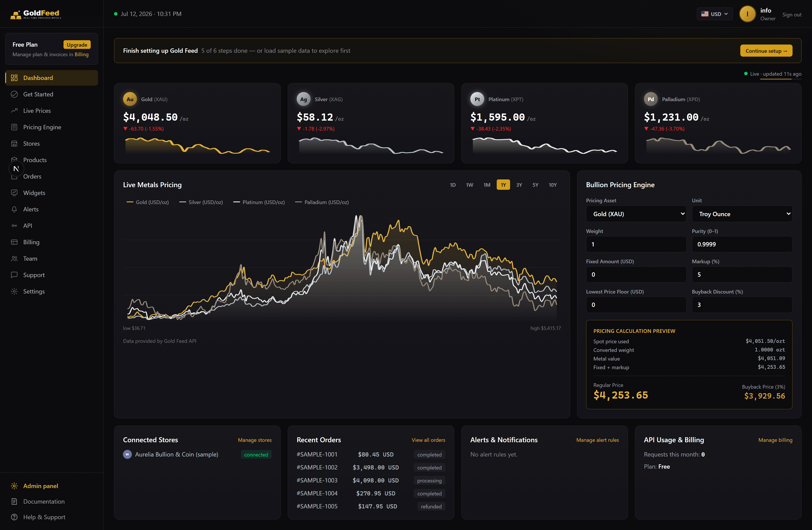Click the Pricing Engine sidebar icon

(14, 127)
